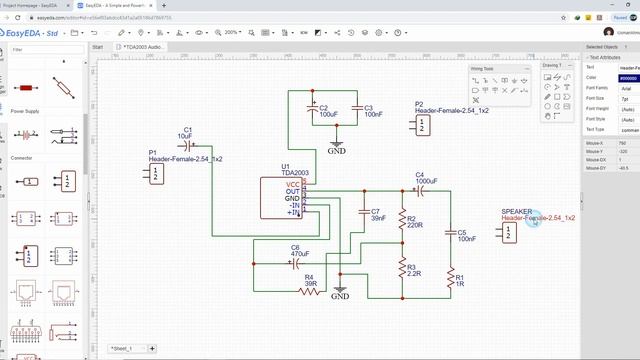640x360 pixels.
Task: Select the Drag hand tool
Action: click(x=547, y=116)
